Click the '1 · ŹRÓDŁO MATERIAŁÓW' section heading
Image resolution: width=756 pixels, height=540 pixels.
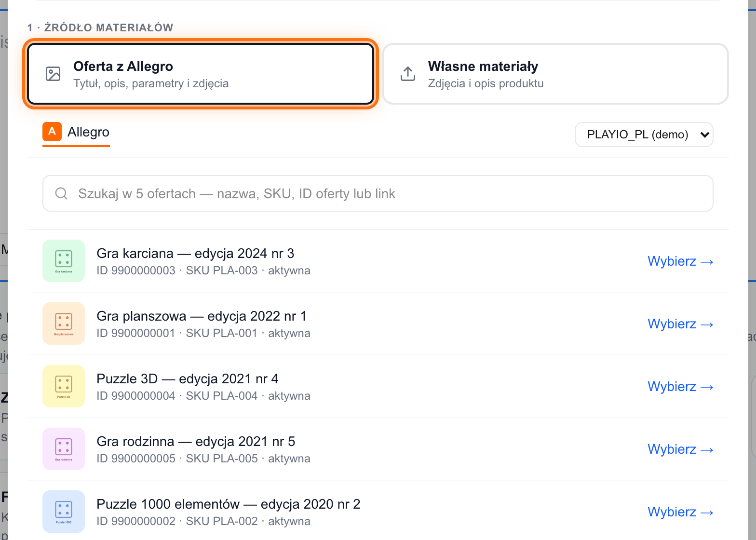click(x=100, y=27)
